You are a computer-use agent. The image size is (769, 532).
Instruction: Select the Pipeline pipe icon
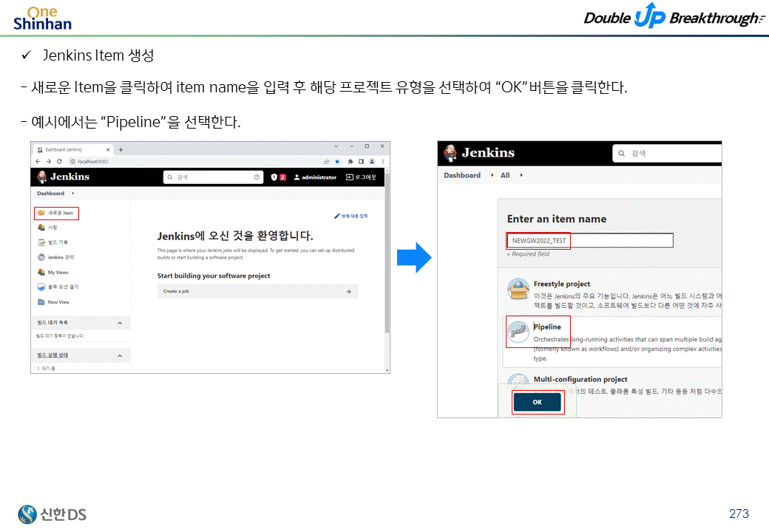518,332
